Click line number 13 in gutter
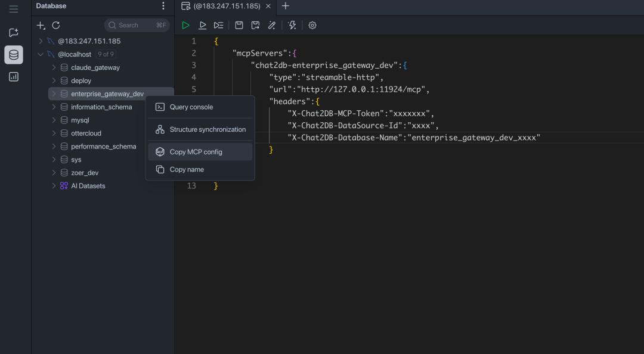The height and width of the screenshot is (354, 644). (191, 185)
